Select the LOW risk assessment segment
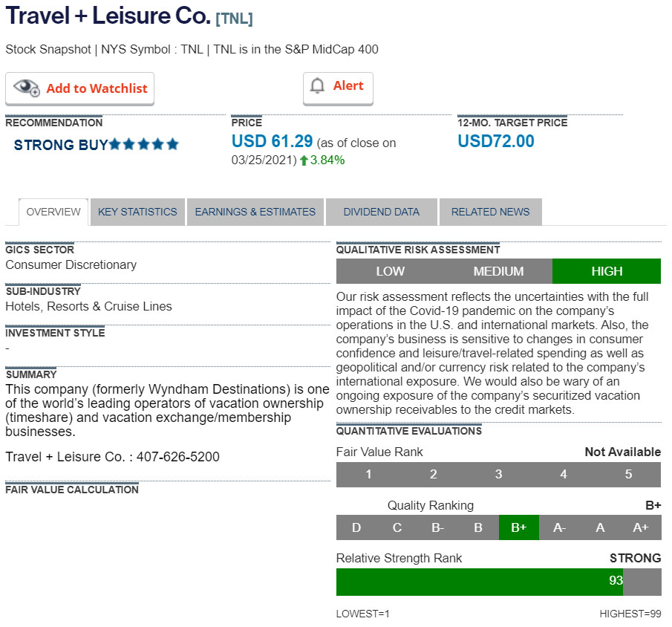 pos(390,271)
